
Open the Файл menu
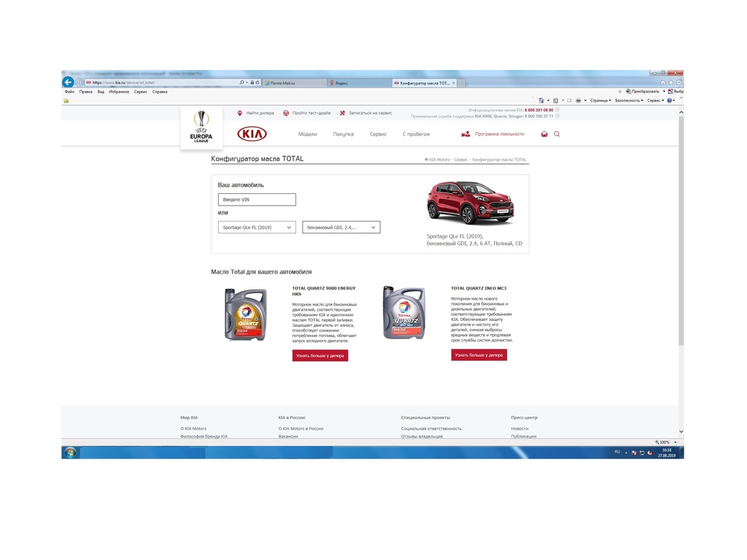pos(69,92)
